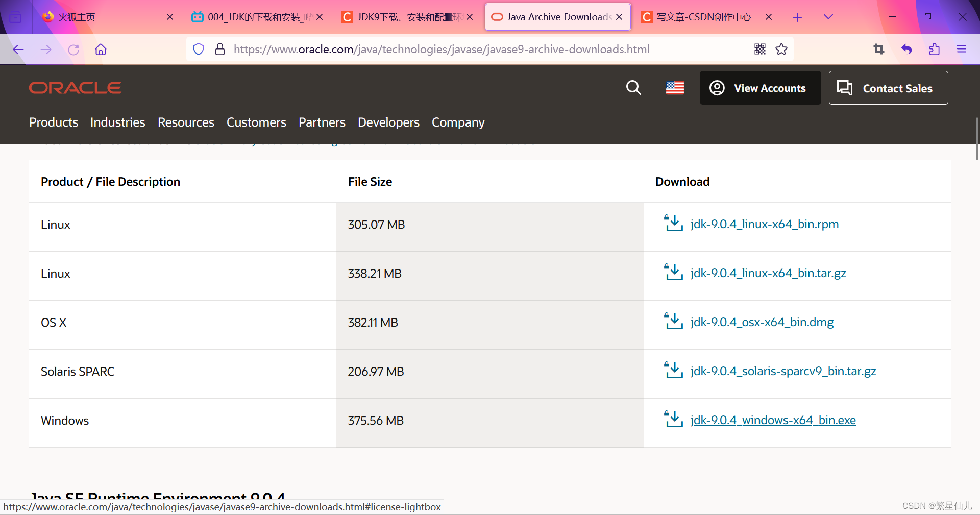Click download icon for the windows exe file

673,419
